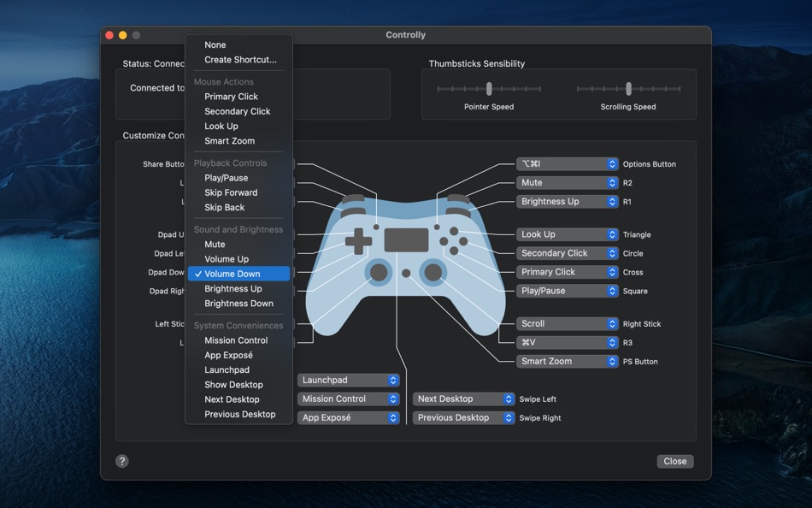Adjust the Scrolling Speed slider
Viewport: 812px width, 508px height.
point(629,89)
